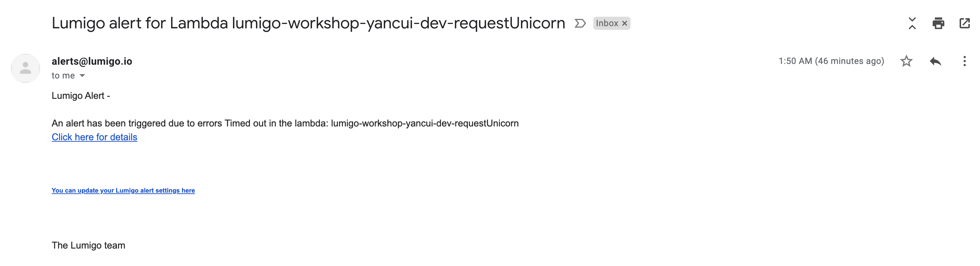This screenshot has height=266, width=980.
Task: Open the 'Click here for details' link
Action: click(x=94, y=137)
